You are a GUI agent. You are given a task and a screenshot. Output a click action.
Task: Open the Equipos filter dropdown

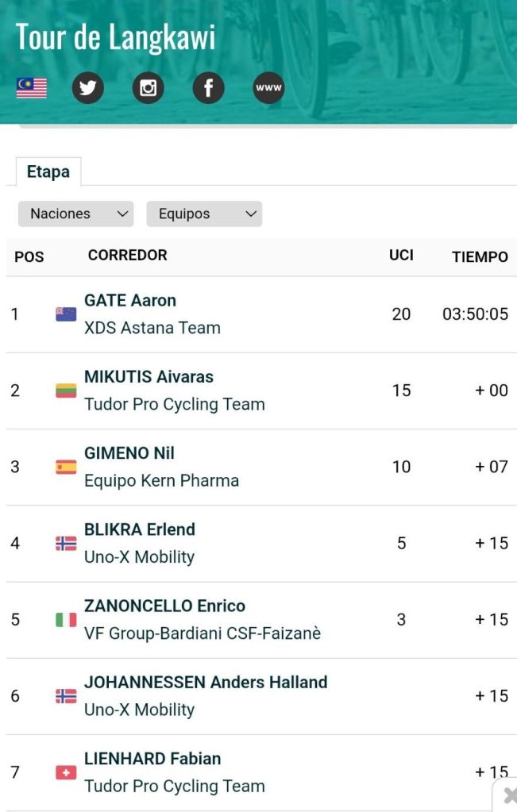point(204,214)
